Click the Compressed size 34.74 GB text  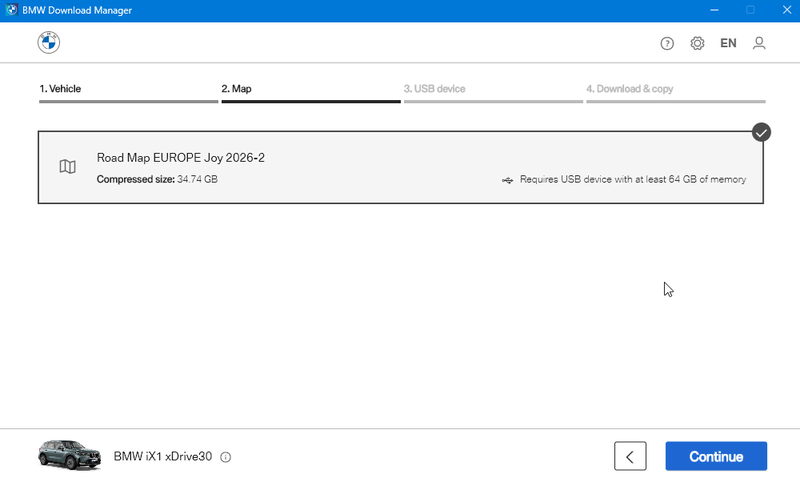click(157, 179)
